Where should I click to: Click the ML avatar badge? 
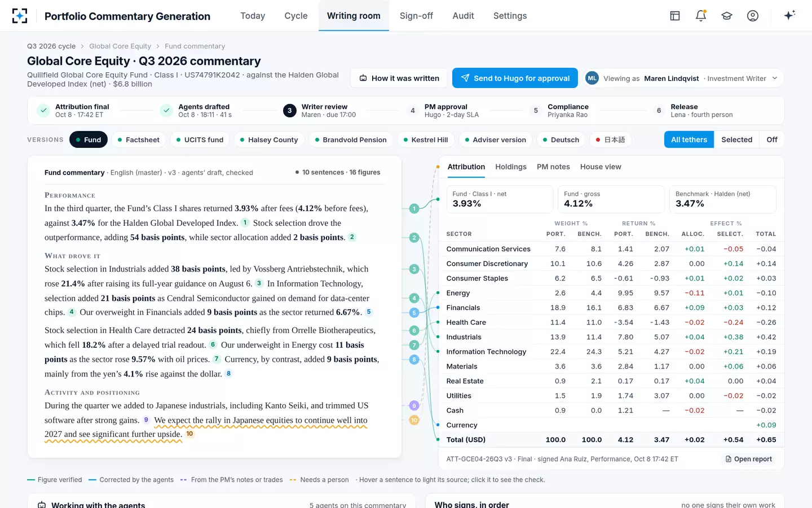pos(592,78)
